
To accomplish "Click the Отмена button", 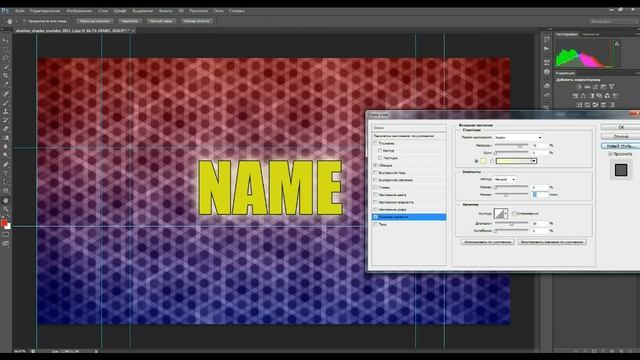I will [x=621, y=137].
